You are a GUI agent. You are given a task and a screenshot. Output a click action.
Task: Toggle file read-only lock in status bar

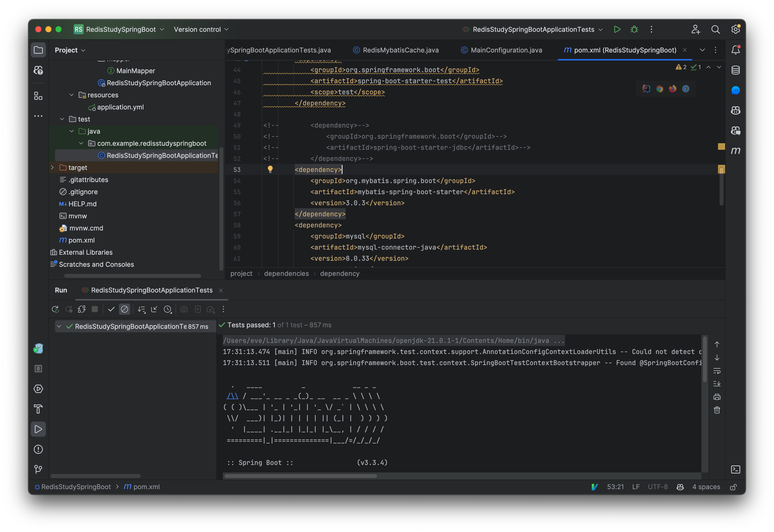click(x=733, y=487)
